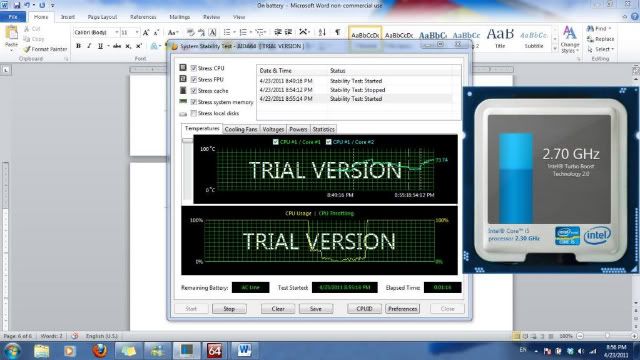640x360 pixels.
Task: Enable Stress local disks checkbox
Action: tap(194, 113)
